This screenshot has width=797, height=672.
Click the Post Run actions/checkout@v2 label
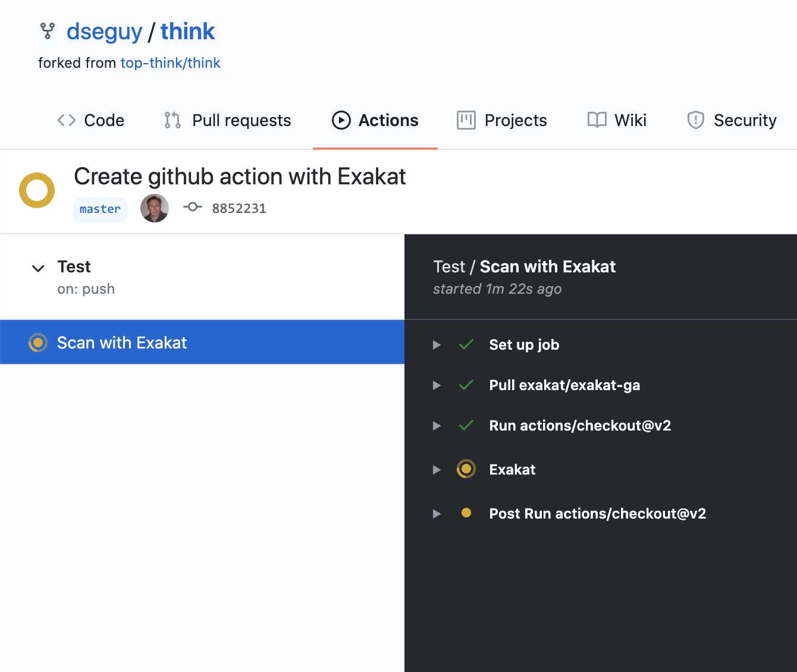[x=598, y=514]
